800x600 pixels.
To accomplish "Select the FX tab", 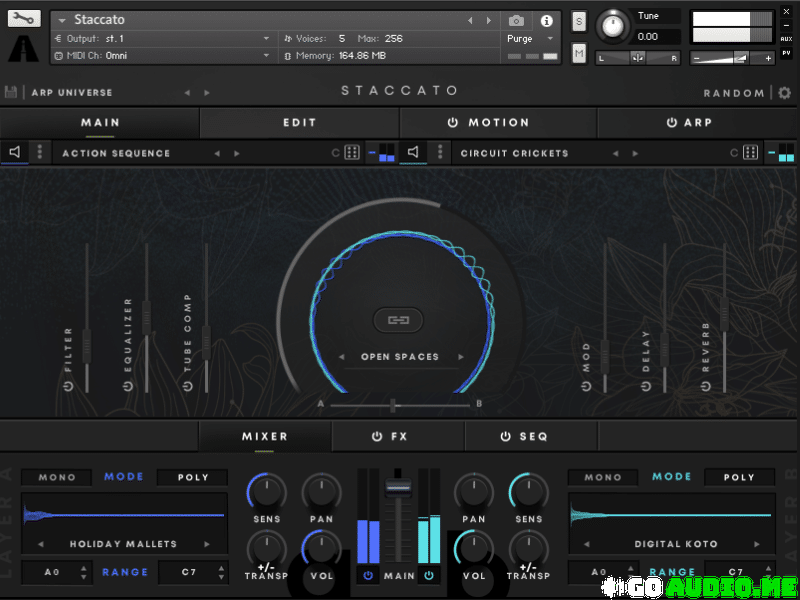I will point(398,437).
